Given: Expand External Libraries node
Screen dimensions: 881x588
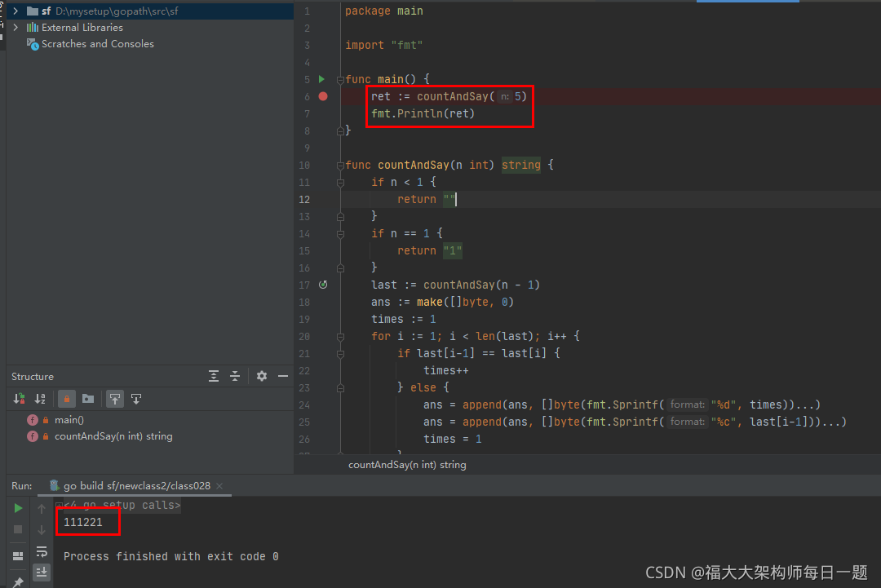Looking at the screenshot, I should point(15,27).
